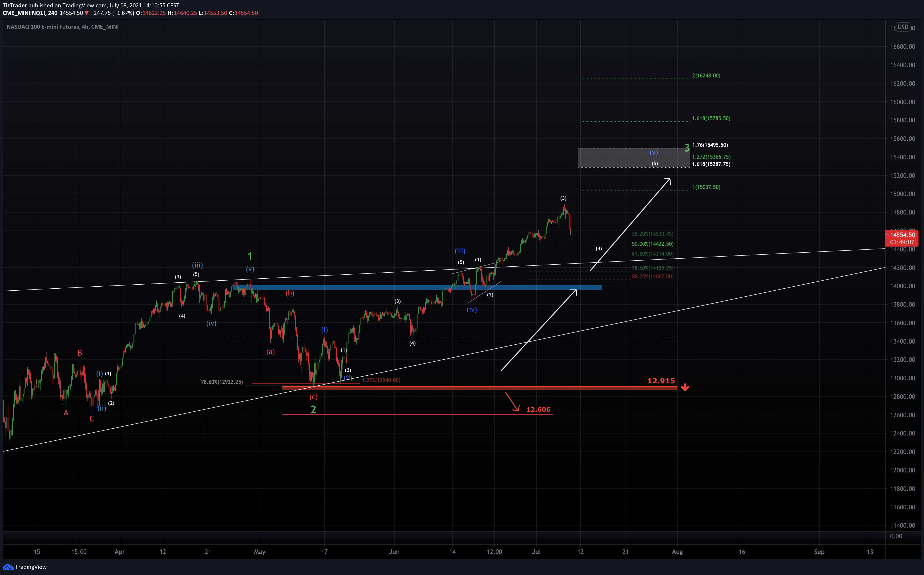924x575 pixels.
Task: Click Jun on the time axis
Action: pos(394,552)
